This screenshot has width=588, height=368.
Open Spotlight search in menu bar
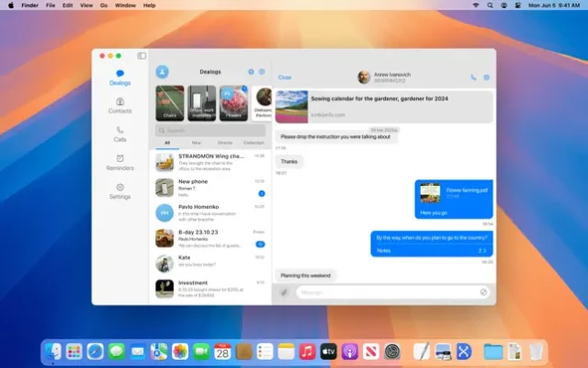tap(490, 6)
